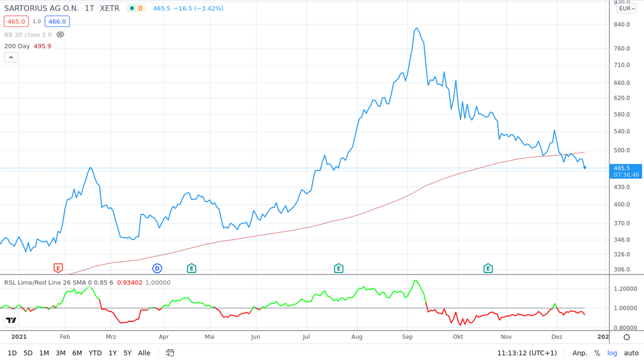Click the TradingView logo
Image resolution: width=644 pixels, height=362 pixels.
[x=11, y=320]
